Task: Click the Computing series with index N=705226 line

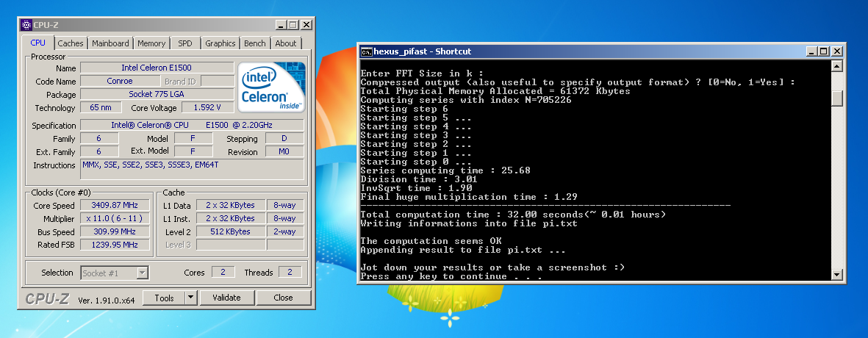Action: tap(466, 100)
